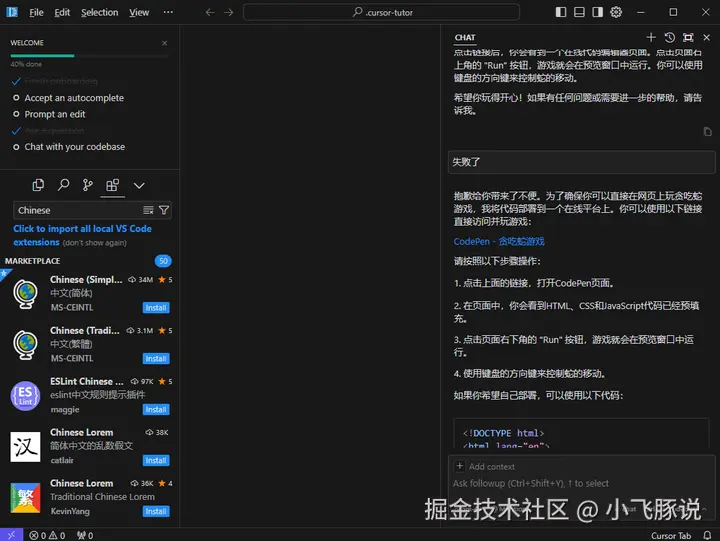720x541 pixels.
Task: Go back with left arrow
Action: click(210, 12)
